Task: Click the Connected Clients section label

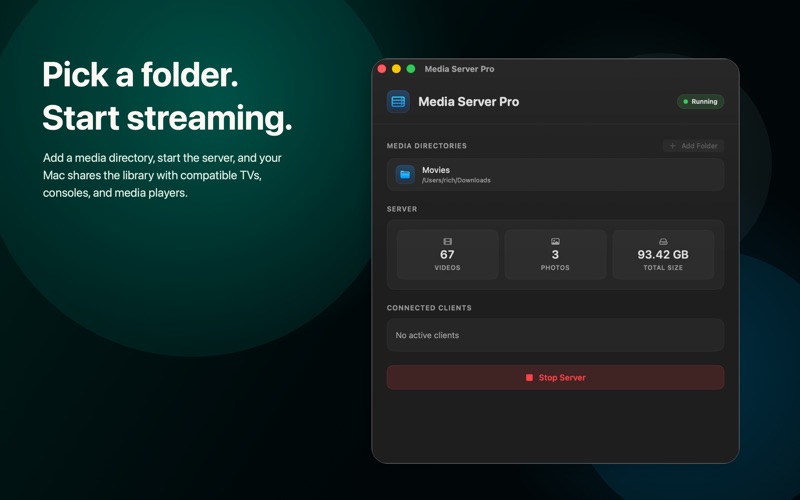Action: (x=429, y=308)
